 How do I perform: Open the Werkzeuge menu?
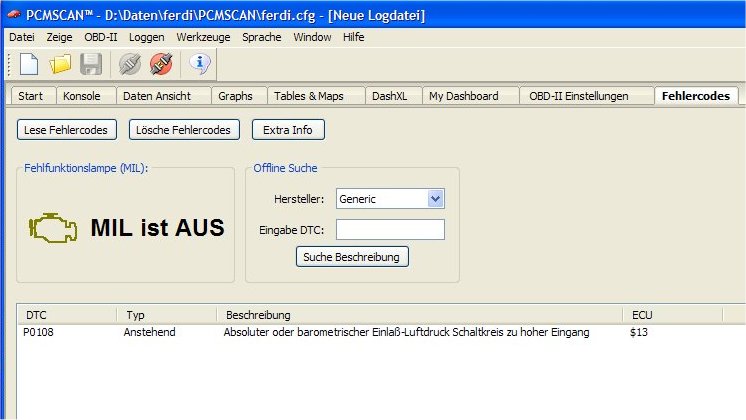click(x=203, y=37)
